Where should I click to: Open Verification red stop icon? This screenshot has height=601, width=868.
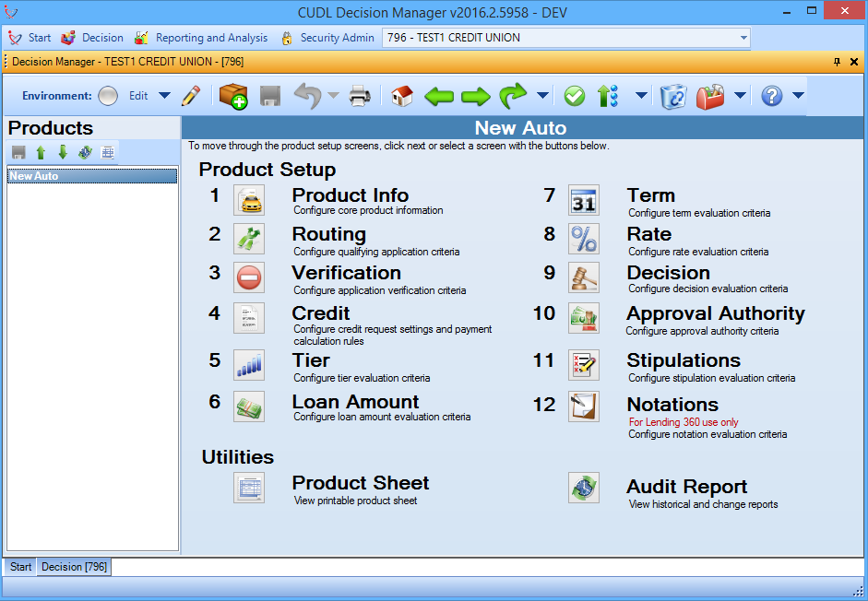click(249, 277)
